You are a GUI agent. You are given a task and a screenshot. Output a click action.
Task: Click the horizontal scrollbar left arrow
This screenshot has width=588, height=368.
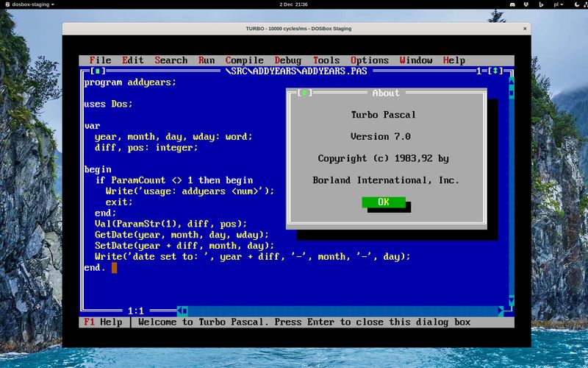(x=184, y=311)
